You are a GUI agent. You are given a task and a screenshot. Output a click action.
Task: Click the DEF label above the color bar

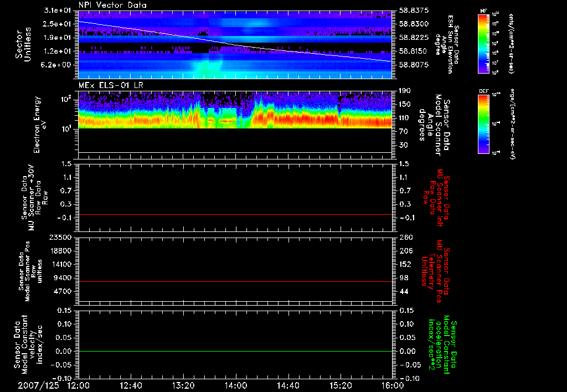click(x=483, y=91)
